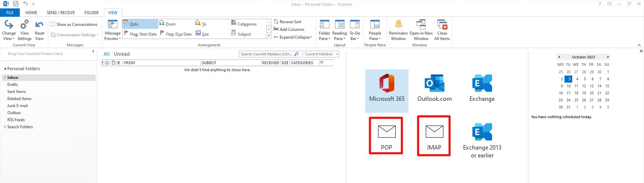Collapse the Personal Folders tree
The height and width of the screenshot is (183, 644).
click(x=5, y=69)
